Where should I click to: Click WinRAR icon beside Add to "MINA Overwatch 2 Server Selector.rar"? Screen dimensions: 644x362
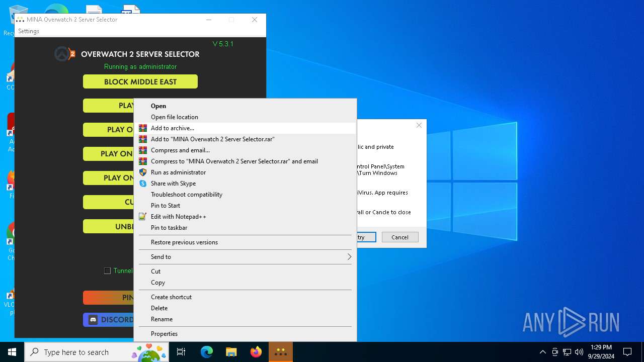(143, 139)
